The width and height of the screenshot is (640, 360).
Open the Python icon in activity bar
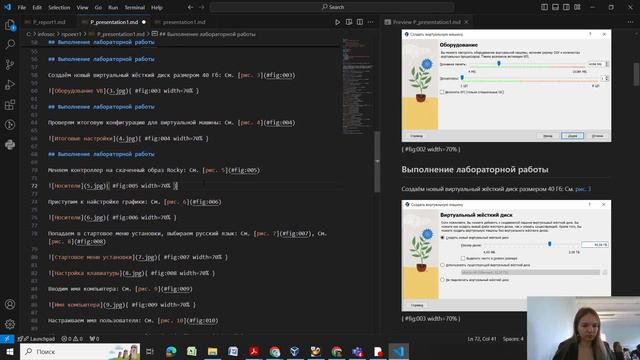[10, 144]
